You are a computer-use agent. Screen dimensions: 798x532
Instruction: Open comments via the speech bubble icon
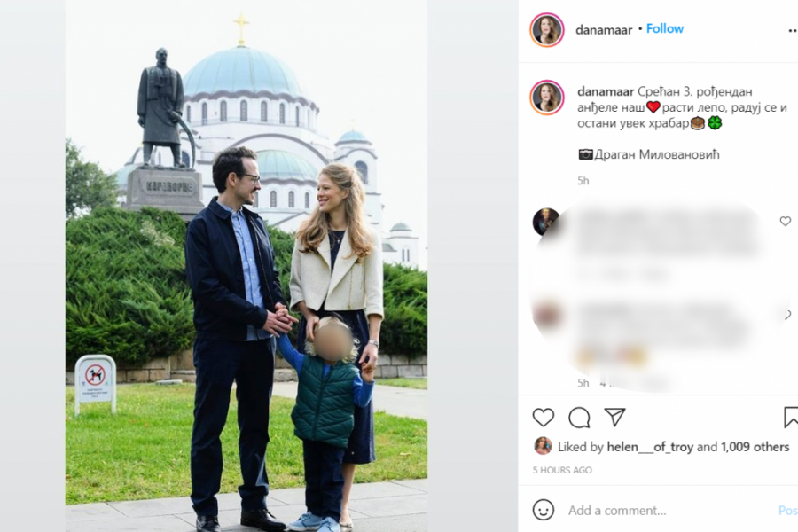click(x=579, y=418)
